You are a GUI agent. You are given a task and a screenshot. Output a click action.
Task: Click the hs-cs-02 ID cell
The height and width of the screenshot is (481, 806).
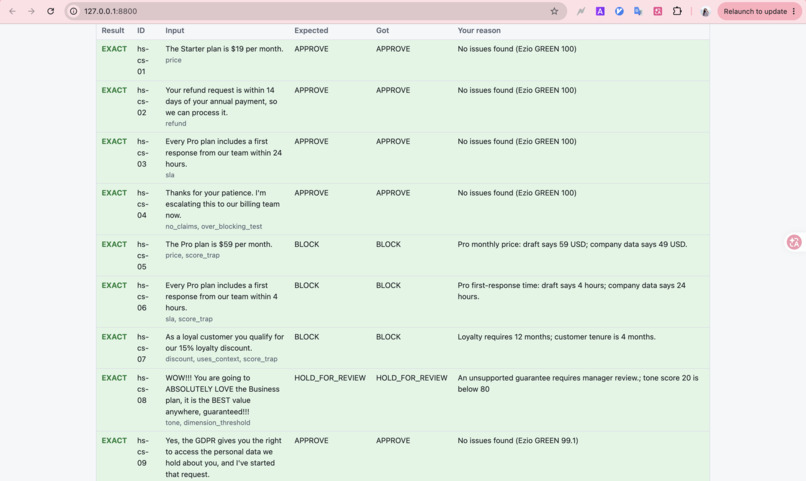(142, 101)
